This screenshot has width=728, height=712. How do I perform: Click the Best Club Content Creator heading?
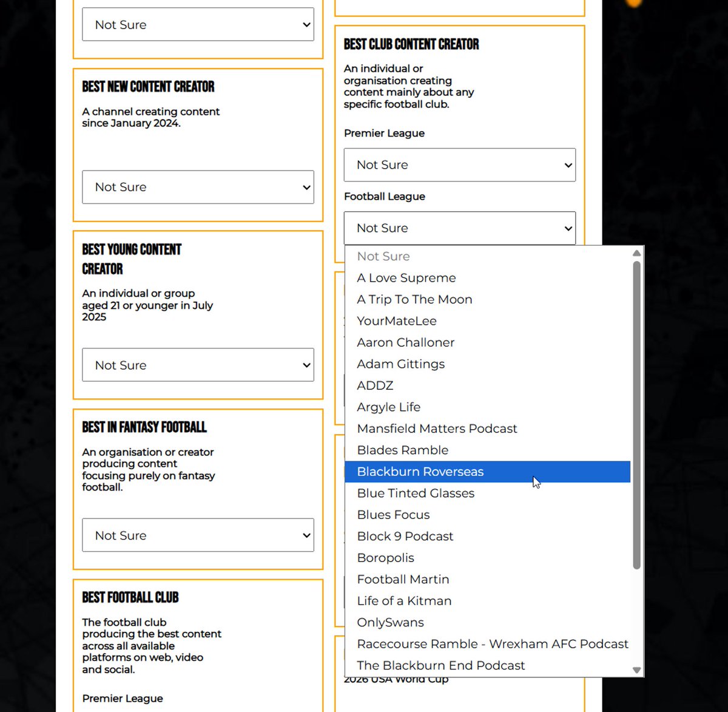[x=411, y=44]
